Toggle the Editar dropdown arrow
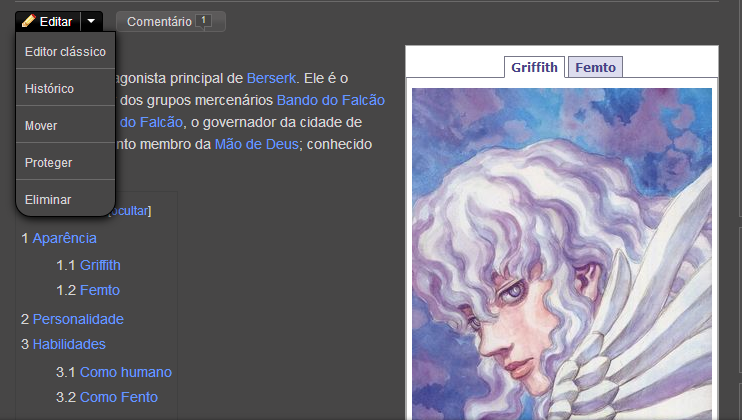The height and width of the screenshot is (420, 742). click(91, 21)
